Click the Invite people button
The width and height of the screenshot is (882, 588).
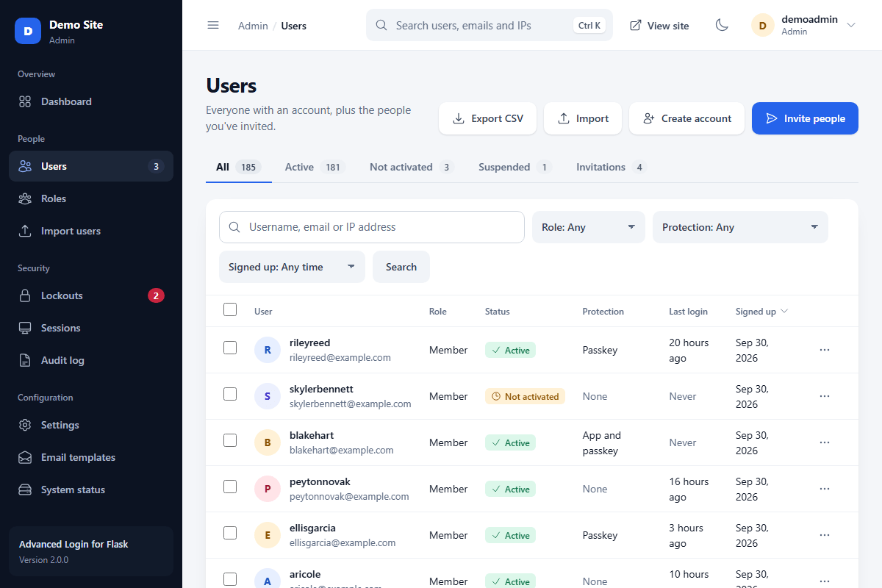pos(805,118)
